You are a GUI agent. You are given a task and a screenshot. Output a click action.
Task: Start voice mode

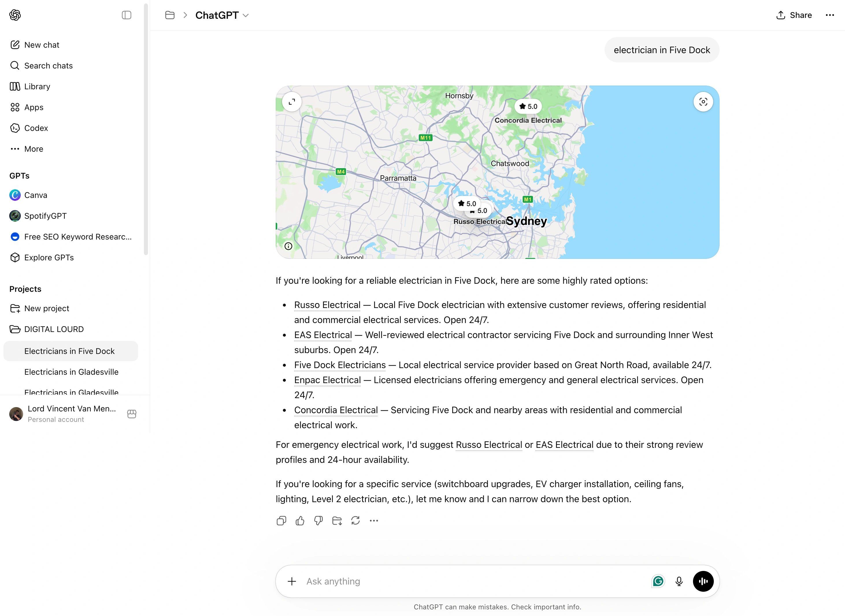[x=703, y=581]
